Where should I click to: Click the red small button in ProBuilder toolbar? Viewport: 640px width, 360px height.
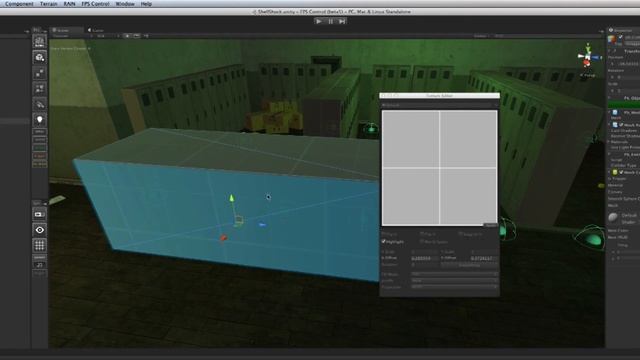(40, 156)
